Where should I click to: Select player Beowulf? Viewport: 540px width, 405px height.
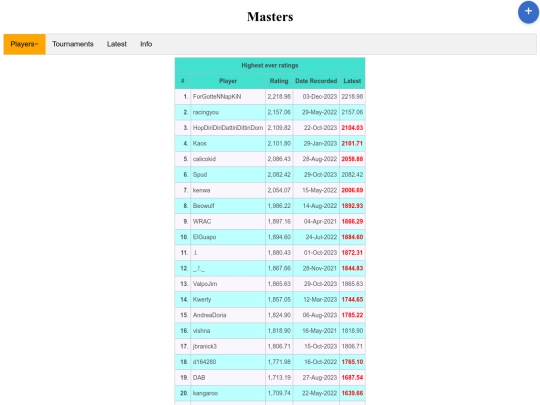click(x=204, y=206)
